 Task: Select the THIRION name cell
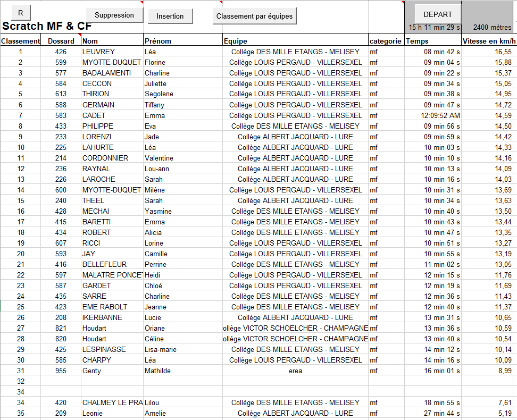[x=112, y=94]
